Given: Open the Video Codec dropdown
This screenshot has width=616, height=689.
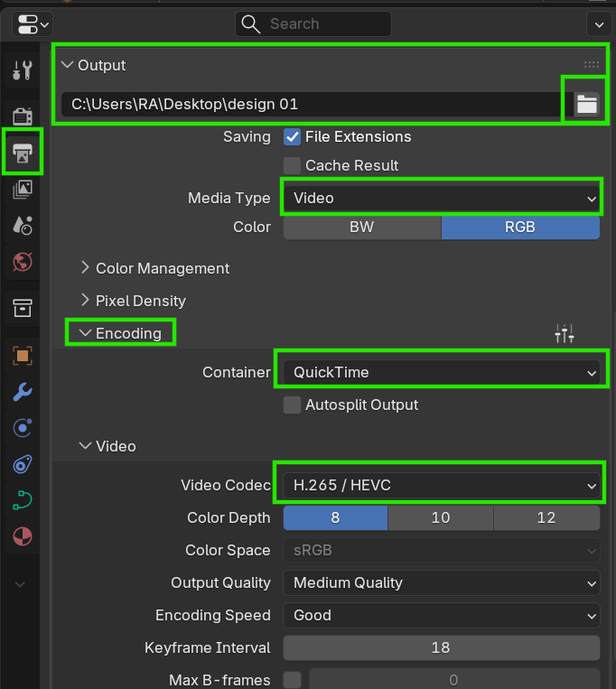Looking at the screenshot, I should 442,485.
